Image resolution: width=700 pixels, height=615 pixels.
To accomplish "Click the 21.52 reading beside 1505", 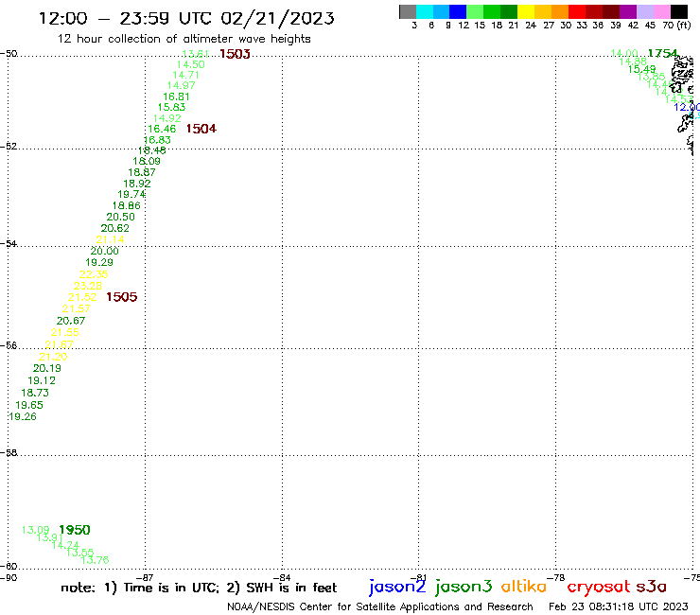I will pos(82,297).
